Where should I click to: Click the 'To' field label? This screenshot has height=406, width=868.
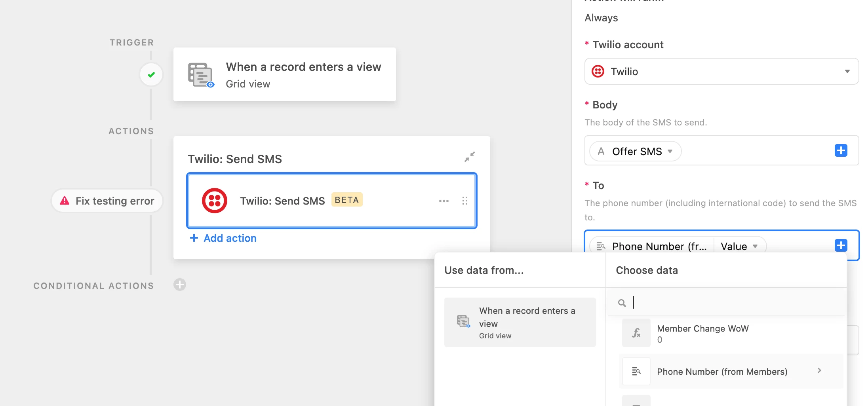598,186
